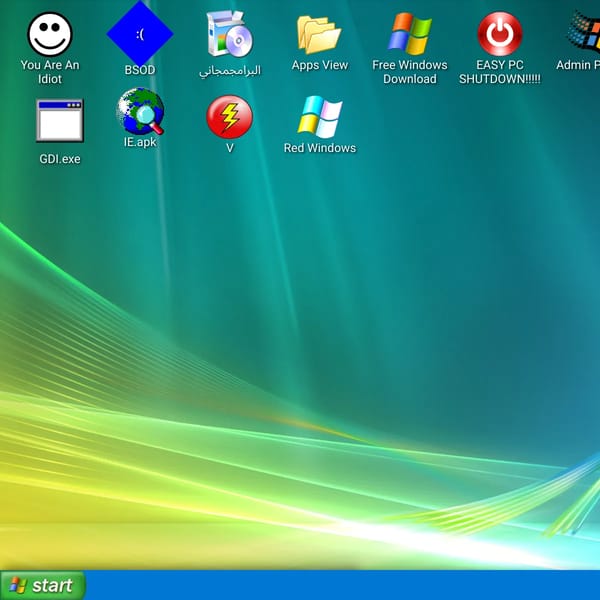The width and height of the screenshot is (600, 600).
Task: Open the Arabic-labeled software installer disc icon
Action: (230, 34)
